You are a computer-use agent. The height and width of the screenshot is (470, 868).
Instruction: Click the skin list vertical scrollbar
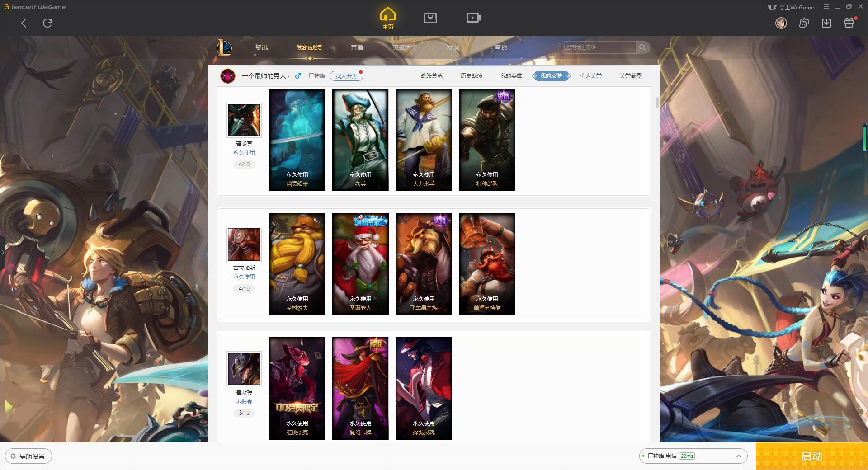[x=657, y=103]
